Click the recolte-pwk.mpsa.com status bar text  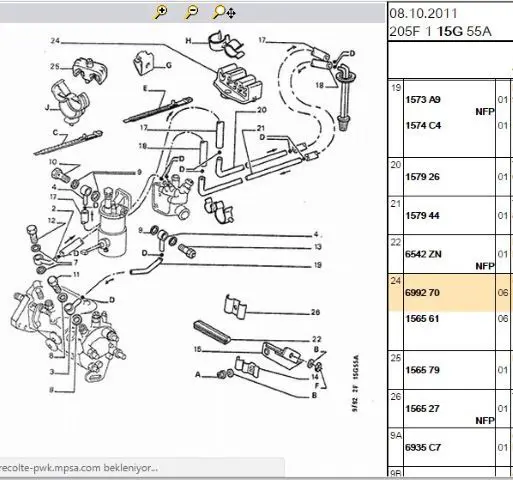click(79, 467)
